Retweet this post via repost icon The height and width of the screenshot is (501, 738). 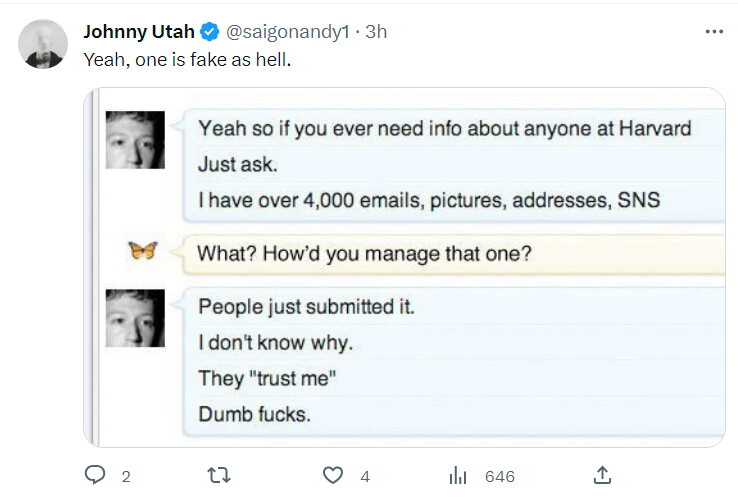click(214, 476)
